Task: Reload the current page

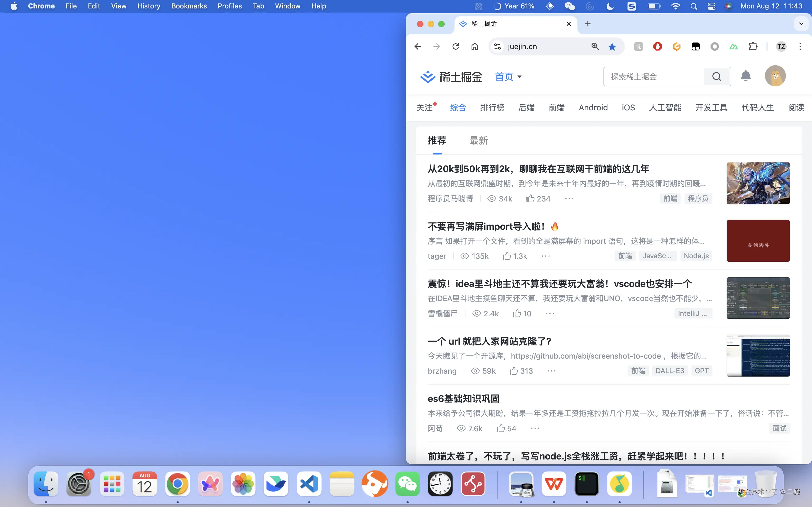Action: coord(455,47)
